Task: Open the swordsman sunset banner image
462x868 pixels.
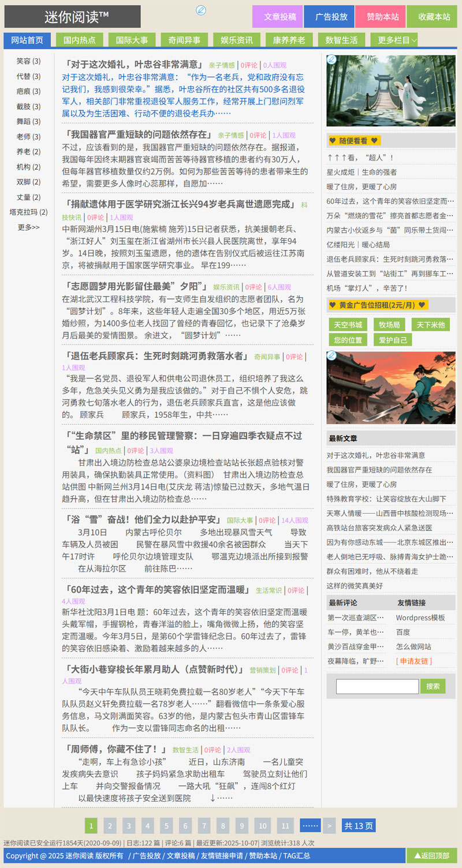Action: point(390,387)
